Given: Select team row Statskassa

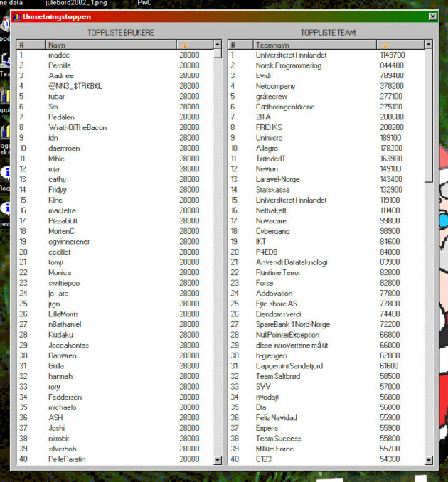Looking at the screenshot, I should pyautogui.click(x=326, y=190).
